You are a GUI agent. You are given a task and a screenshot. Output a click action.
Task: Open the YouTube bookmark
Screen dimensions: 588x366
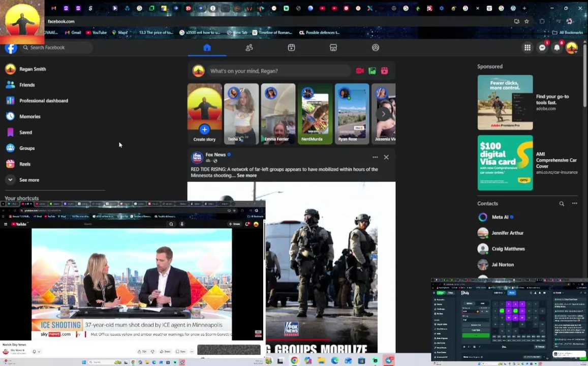[97, 33]
